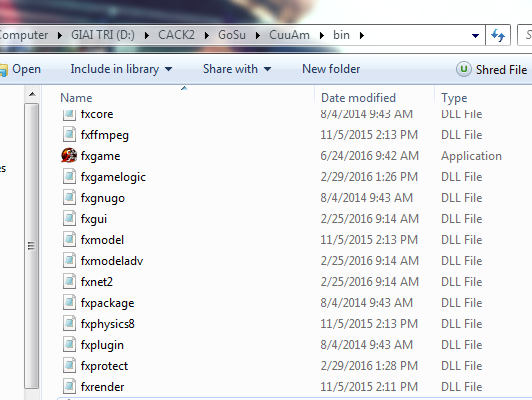The width and height of the screenshot is (532, 400).
Task: Select the fxffmpeg file name
Action: click(x=104, y=135)
